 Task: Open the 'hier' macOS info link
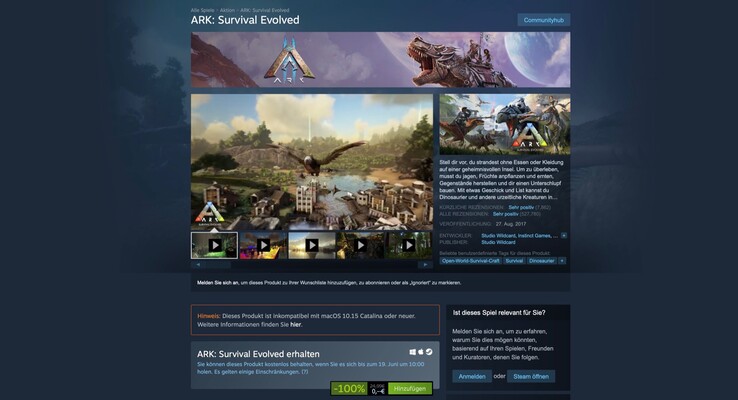(296, 325)
